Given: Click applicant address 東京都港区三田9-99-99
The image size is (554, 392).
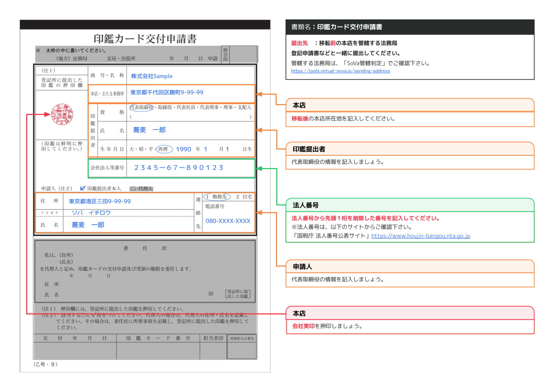Looking at the screenshot, I should 100,202.
